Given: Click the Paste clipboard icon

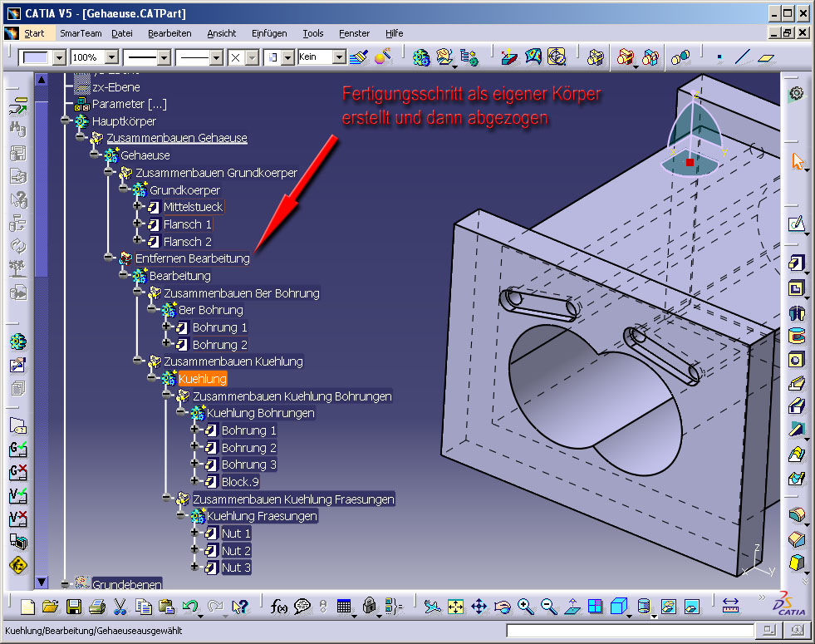Looking at the screenshot, I should pyautogui.click(x=166, y=607).
